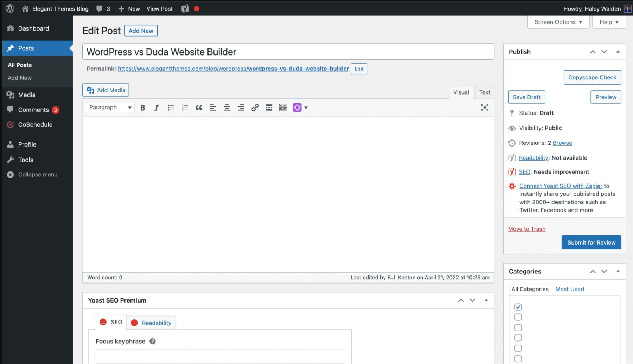Align text left
The height and width of the screenshot is (364, 633).
pyautogui.click(x=213, y=108)
